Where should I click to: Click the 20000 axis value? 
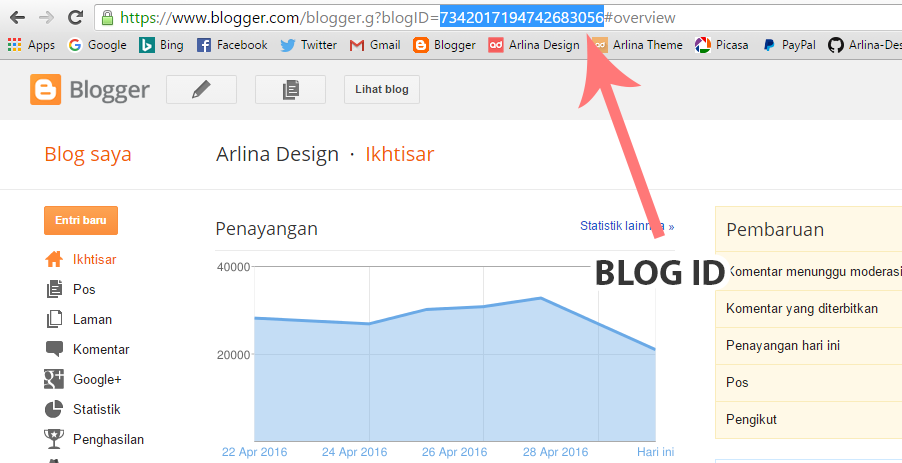point(234,355)
